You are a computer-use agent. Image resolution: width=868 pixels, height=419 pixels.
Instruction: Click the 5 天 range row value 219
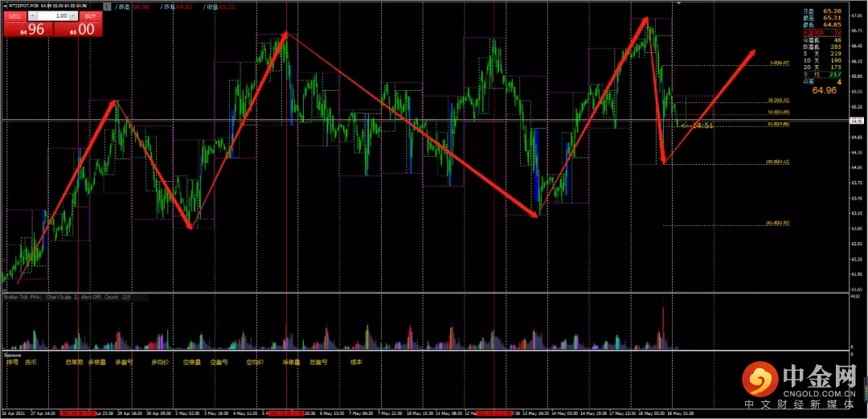pos(835,53)
